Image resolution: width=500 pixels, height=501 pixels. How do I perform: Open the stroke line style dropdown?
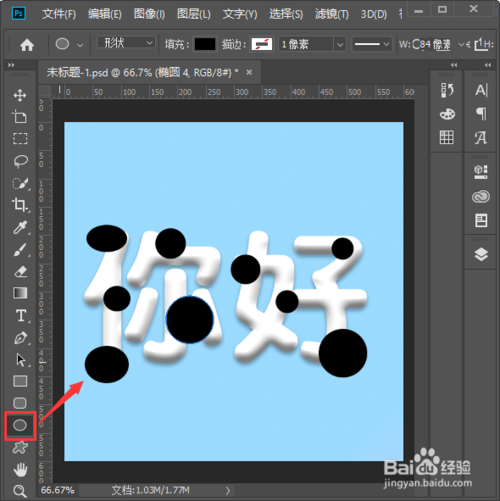tap(371, 44)
